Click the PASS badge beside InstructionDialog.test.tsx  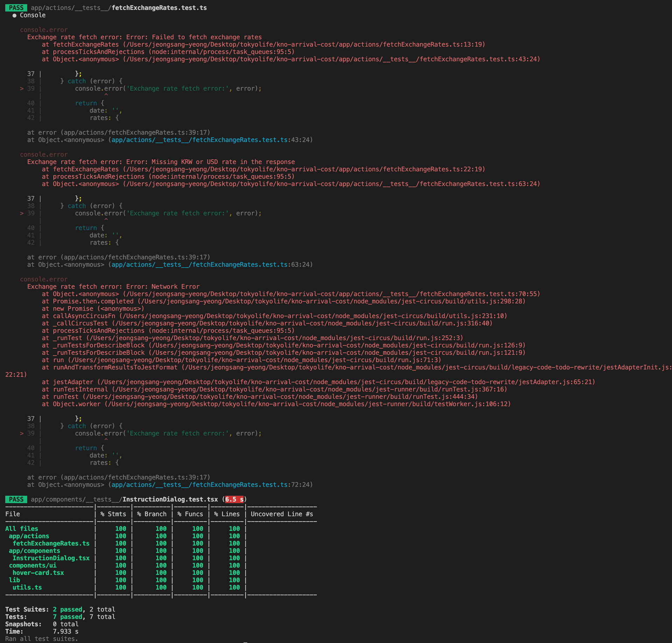tap(16, 499)
